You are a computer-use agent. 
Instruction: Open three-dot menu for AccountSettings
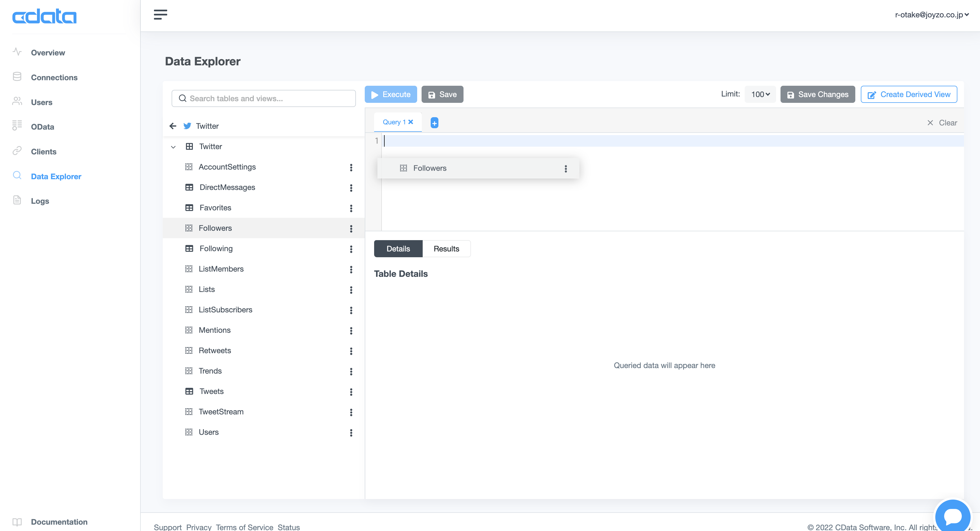coord(351,167)
